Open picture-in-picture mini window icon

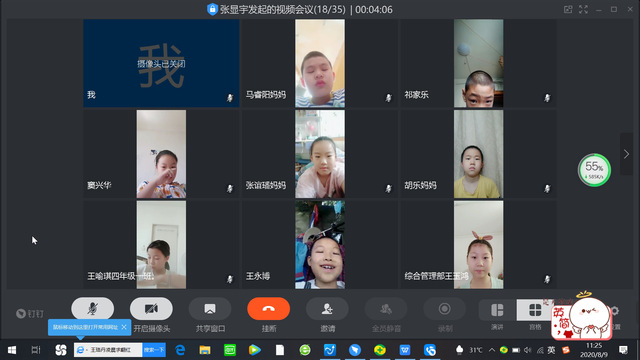click(568, 9)
